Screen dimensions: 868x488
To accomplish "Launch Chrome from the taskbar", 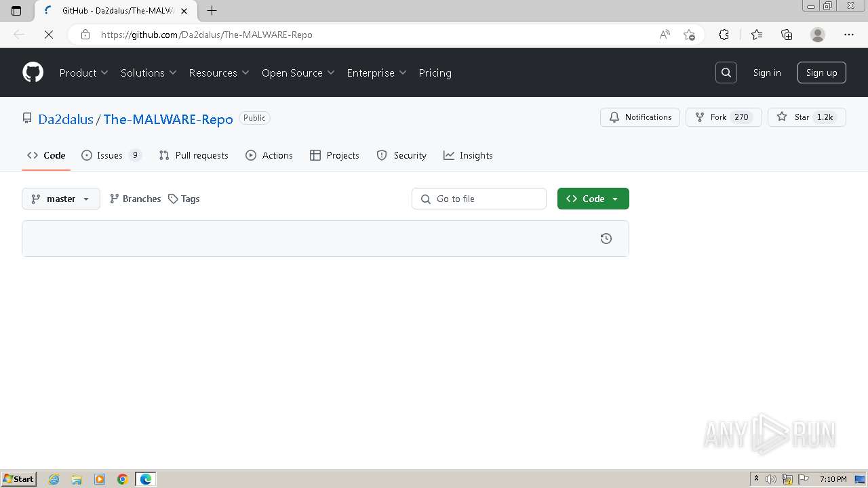I will [122, 479].
